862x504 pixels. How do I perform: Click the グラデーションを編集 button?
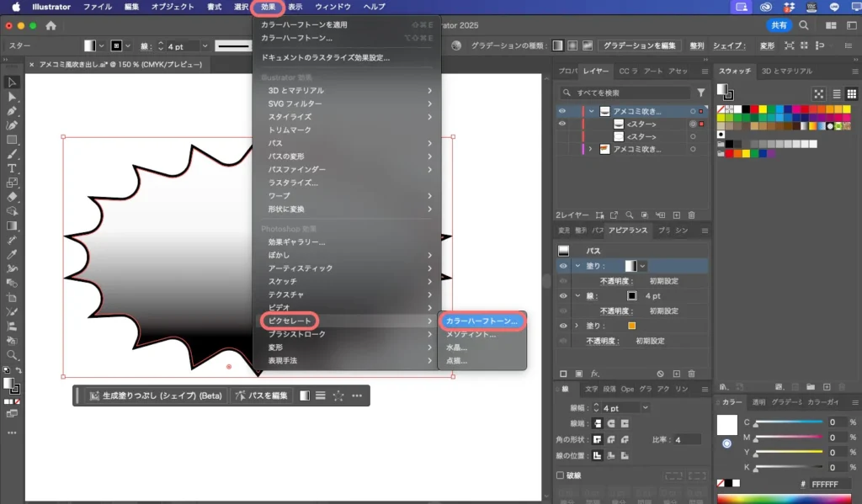point(641,45)
